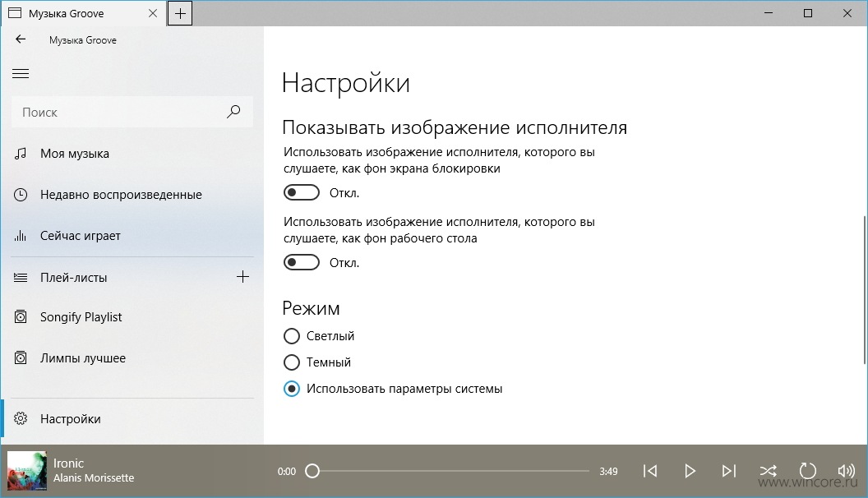868x498 pixels.
Task: Click the search magnifier icon
Action: point(233,112)
